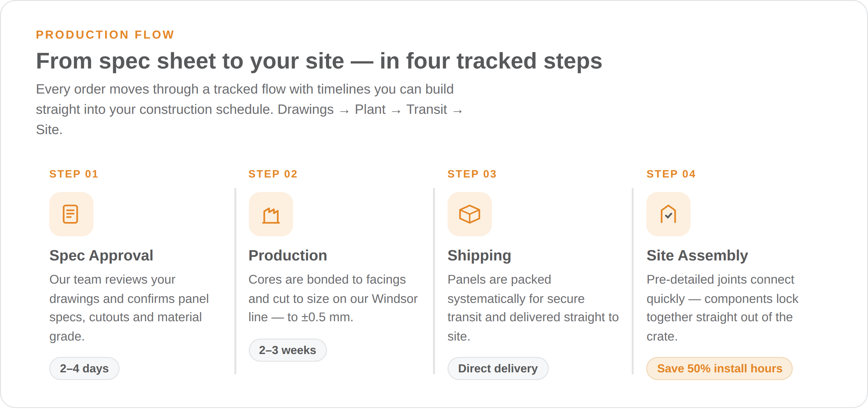Click the STEP 02 label
This screenshot has width=868, height=409.
click(x=273, y=174)
